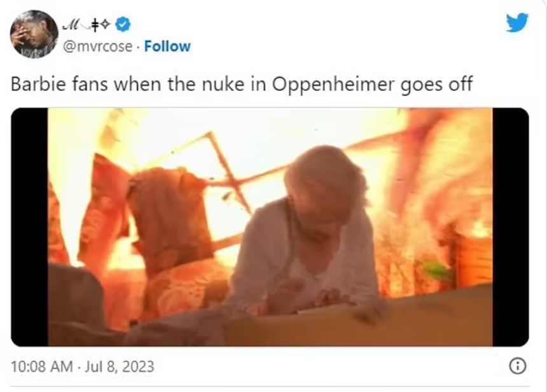547x392 pixels.
Task: Open the tweet info circle icon
Action: coord(518,366)
